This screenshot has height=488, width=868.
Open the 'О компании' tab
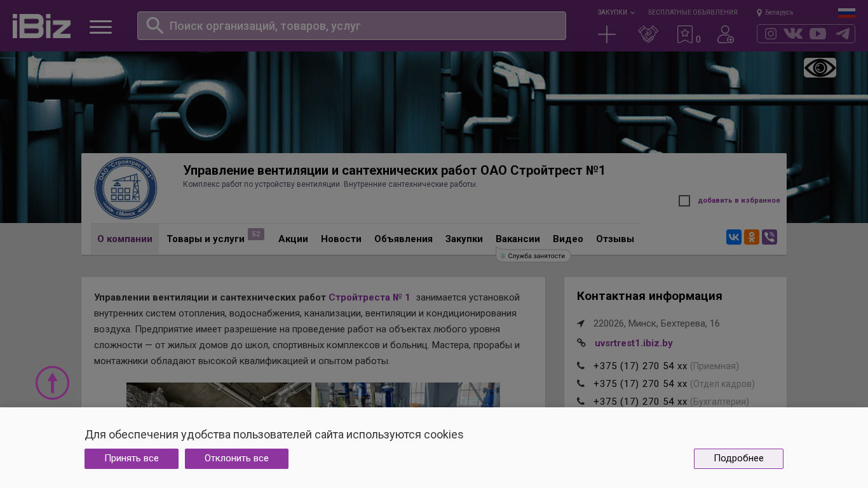point(125,239)
